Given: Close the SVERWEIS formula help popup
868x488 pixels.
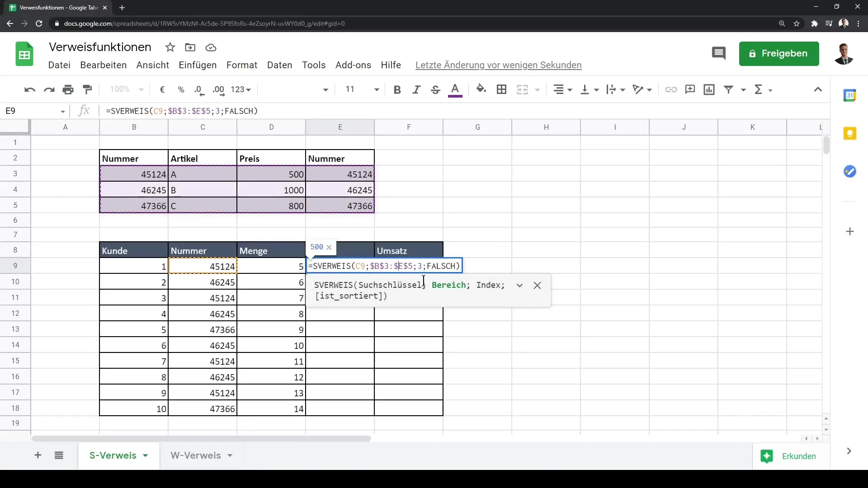Looking at the screenshot, I should [x=537, y=286].
